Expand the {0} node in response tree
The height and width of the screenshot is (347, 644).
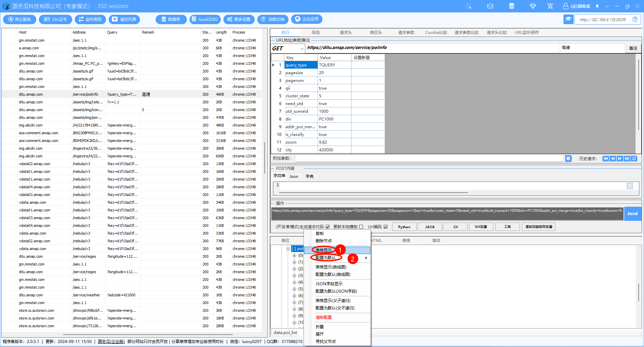point(294,255)
